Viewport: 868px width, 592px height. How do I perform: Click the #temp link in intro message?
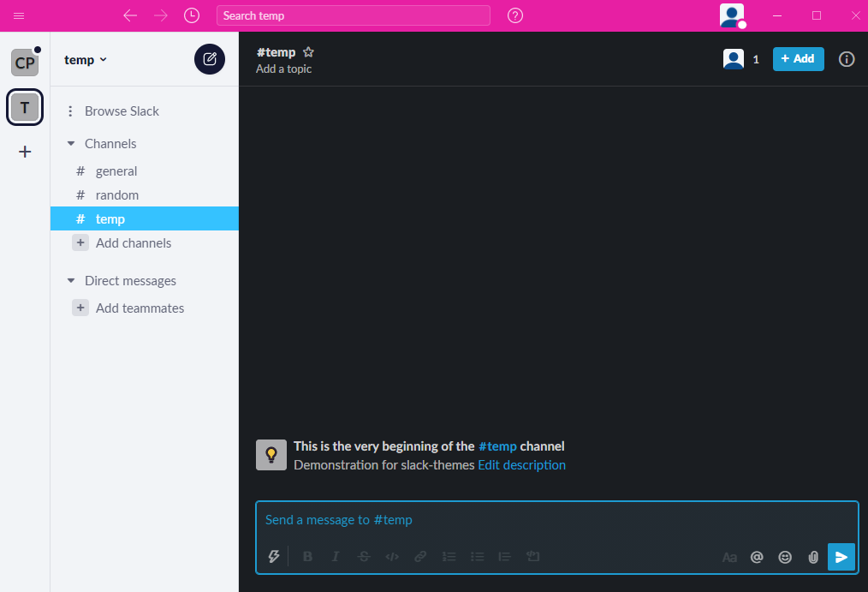pos(497,446)
